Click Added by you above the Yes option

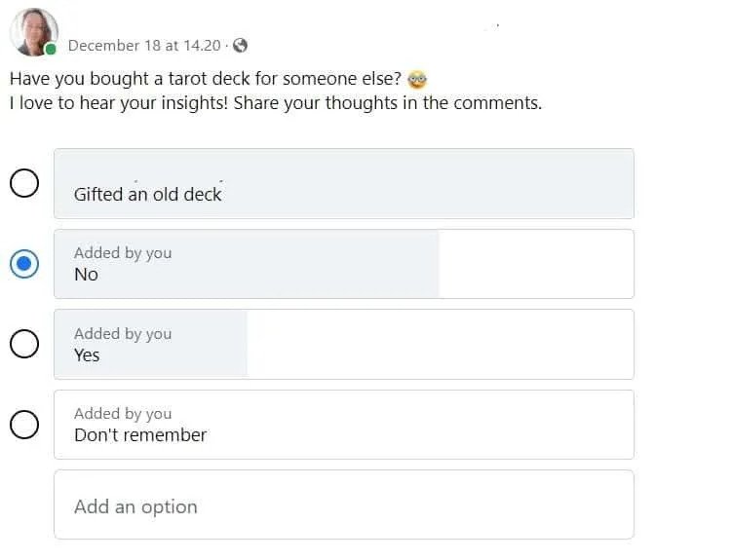[x=123, y=334]
